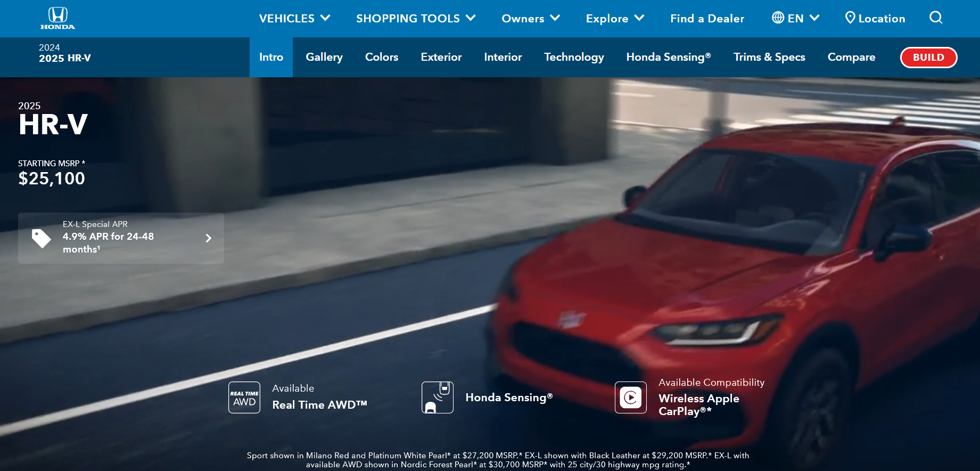Click the Honda Sensing car radar icon
This screenshot has width=980, height=471.
pyautogui.click(x=438, y=397)
